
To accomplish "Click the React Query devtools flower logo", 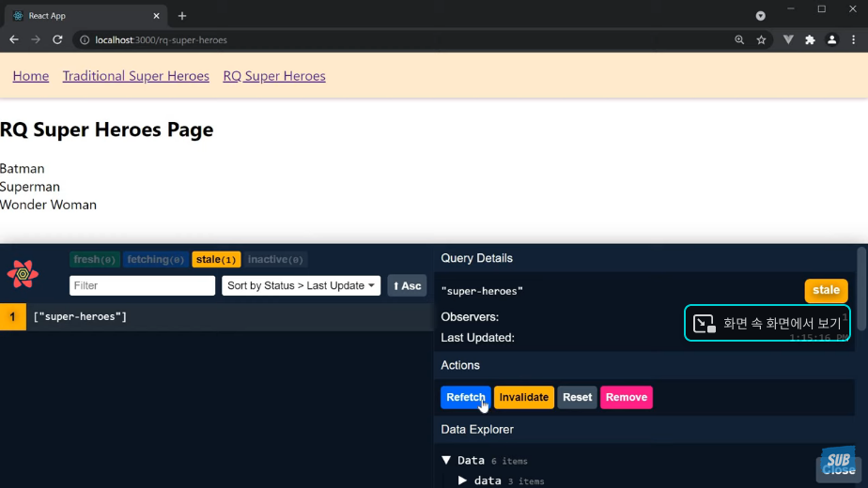I will pos(23,274).
